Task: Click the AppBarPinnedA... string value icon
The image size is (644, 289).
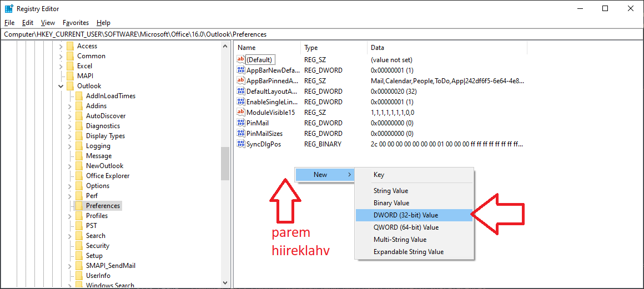Action: click(x=241, y=80)
